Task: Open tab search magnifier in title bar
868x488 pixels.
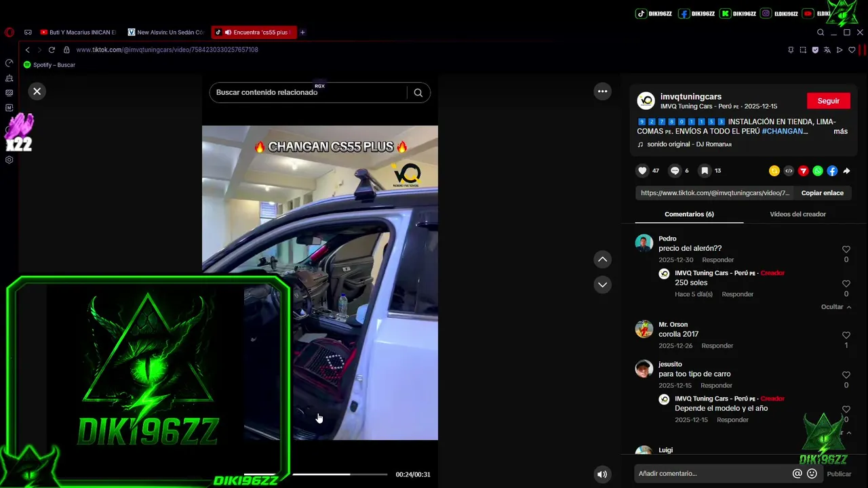Action: point(821,32)
